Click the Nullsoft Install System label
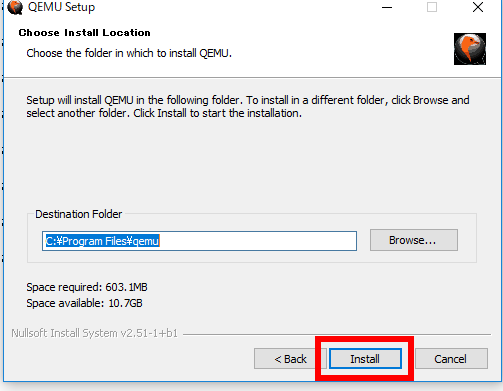The height and width of the screenshot is (391, 503). (x=95, y=333)
